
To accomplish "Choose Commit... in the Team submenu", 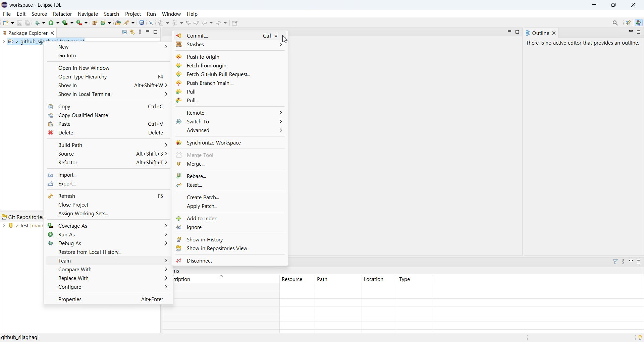I will [230, 36].
